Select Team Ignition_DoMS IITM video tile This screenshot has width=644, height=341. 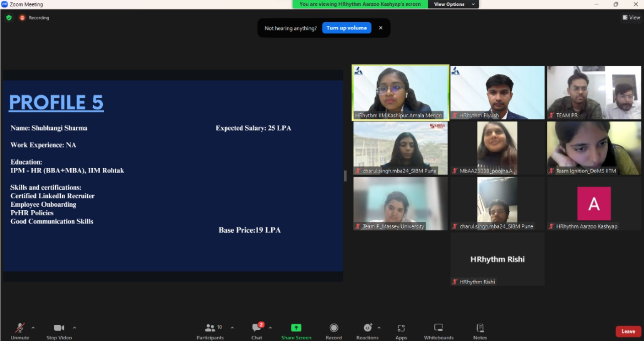(x=594, y=148)
